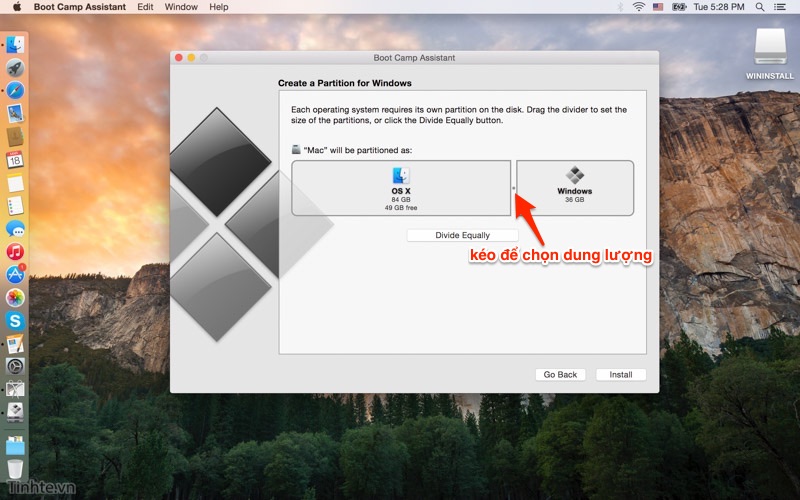Open Pages document icon in Dock
The width and height of the screenshot is (800, 500).
(15, 343)
